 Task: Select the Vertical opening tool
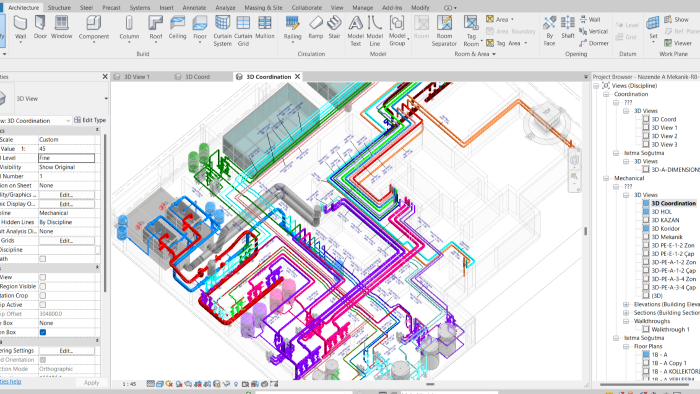pos(593,31)
